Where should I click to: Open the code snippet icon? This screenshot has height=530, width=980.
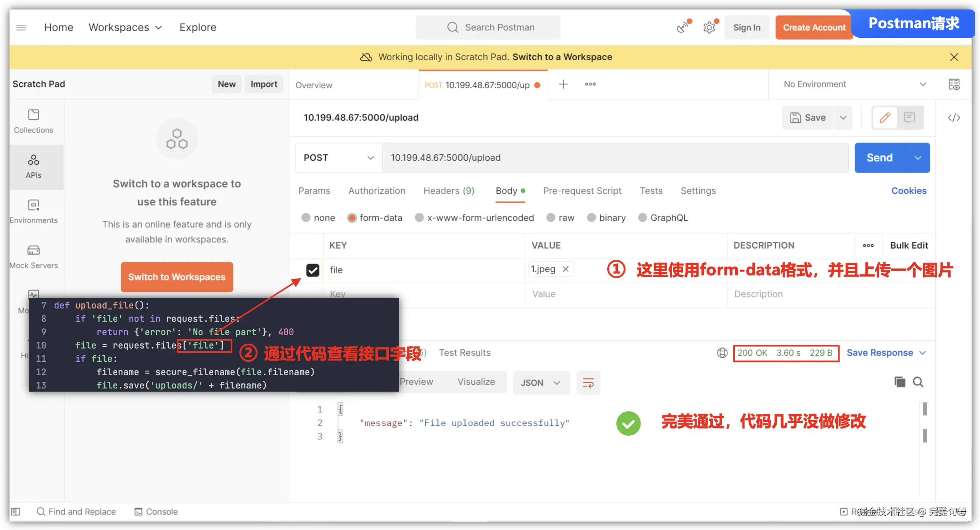pyautogui.click(x=953, y=118)
